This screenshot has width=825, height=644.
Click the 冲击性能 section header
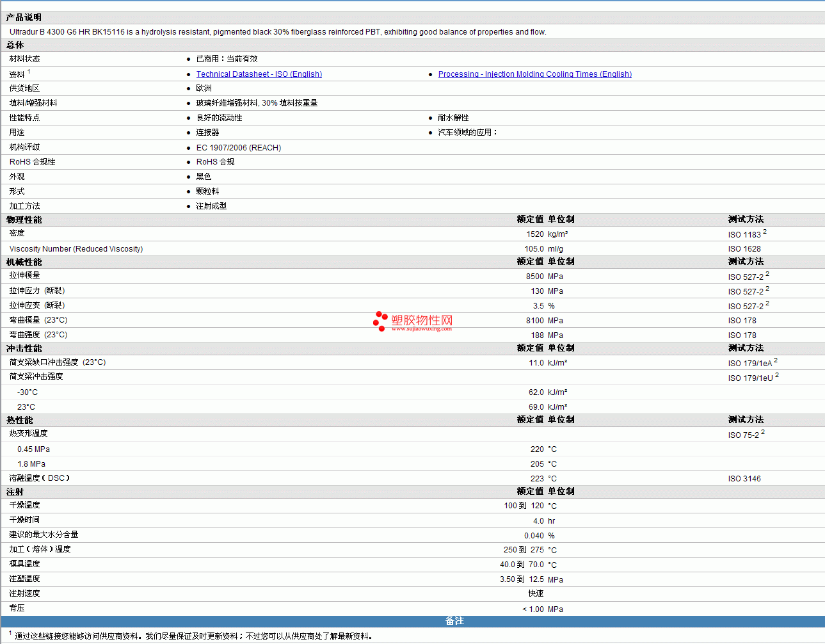point(24,348)
